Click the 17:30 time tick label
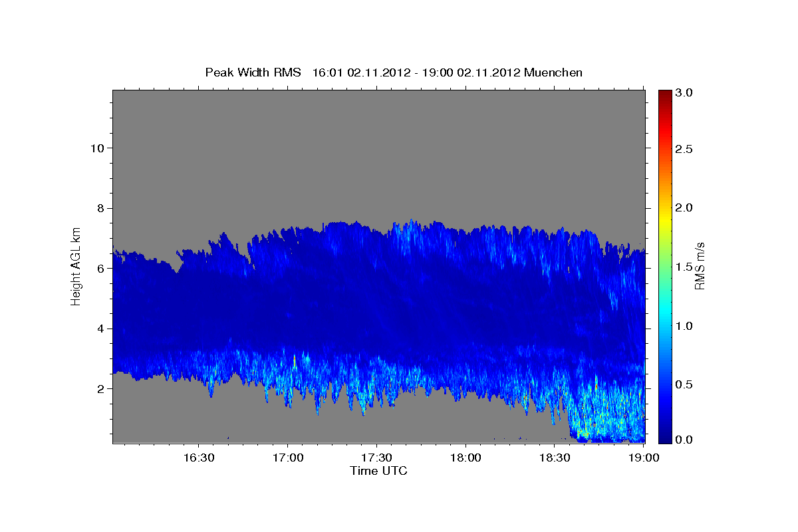 pyautogui.click(x=376, y=458)
